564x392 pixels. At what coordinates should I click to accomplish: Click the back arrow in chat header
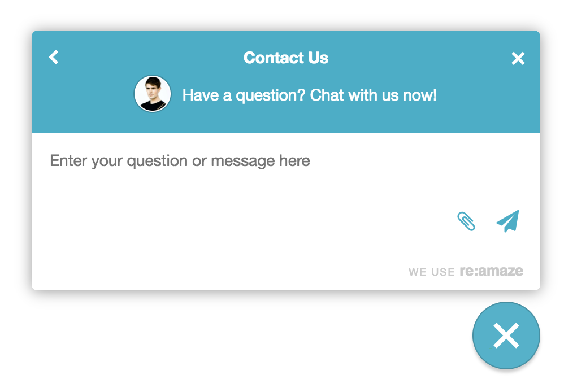[54, 57]
